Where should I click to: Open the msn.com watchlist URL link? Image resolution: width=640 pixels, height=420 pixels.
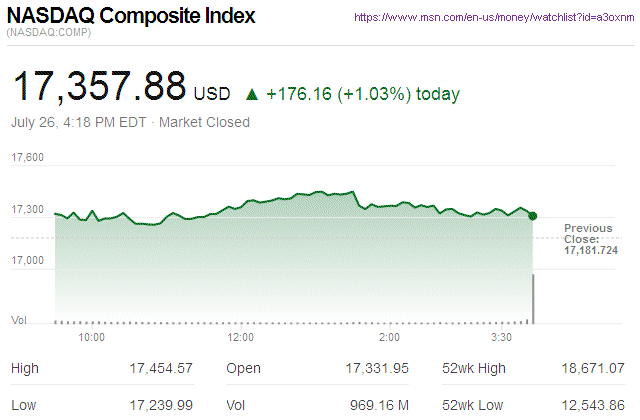495,18
